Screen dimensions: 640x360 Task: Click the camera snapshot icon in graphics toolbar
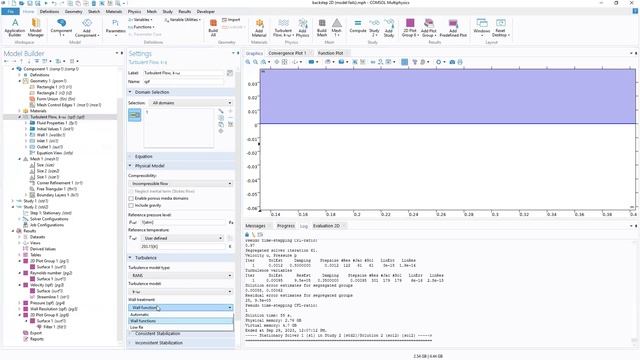click(x=452, y=62)
